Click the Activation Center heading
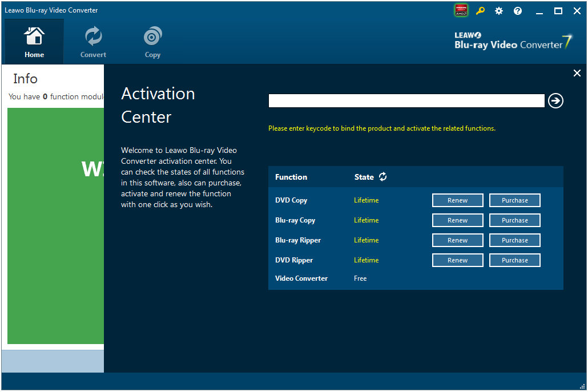Viewport: 588px width, 392px height. click(158, 106)
